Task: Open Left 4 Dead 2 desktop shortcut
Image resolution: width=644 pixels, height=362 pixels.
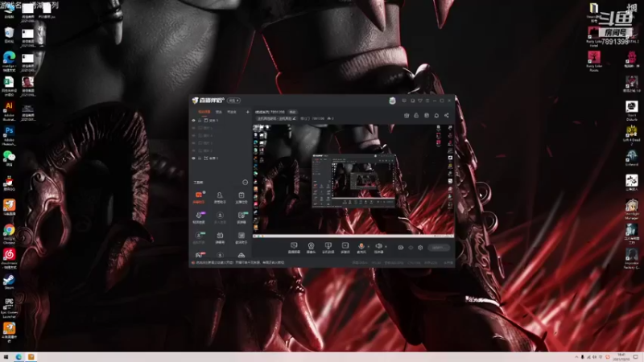Action: coord(631,135)
